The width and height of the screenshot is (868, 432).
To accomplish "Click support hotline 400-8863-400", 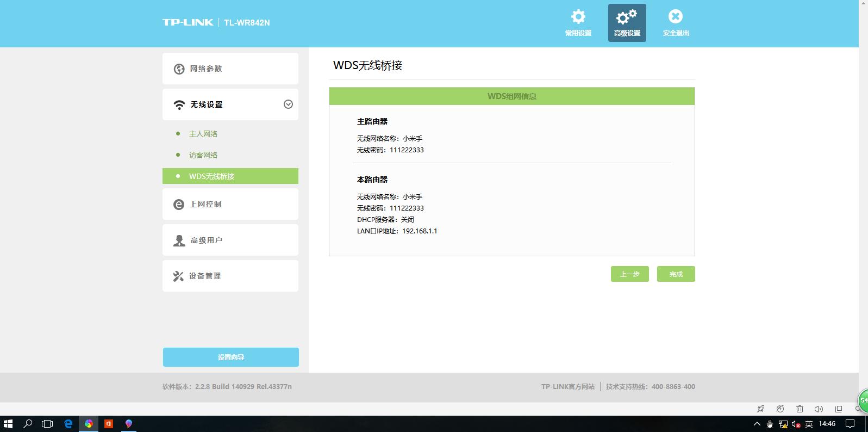I will point(673,387).
